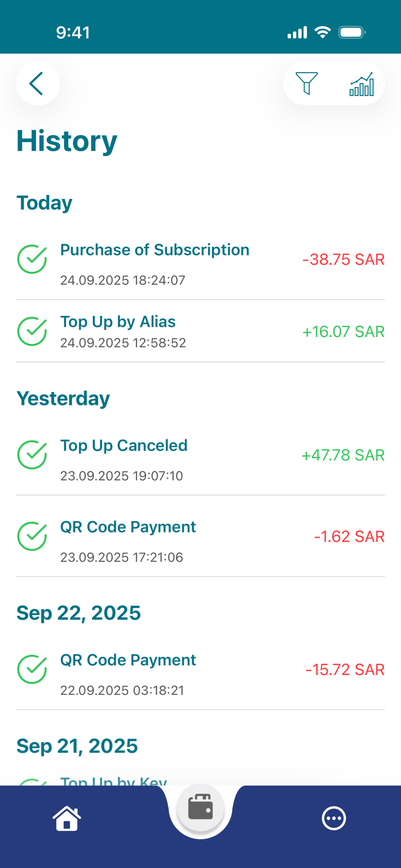Image resolution: width=401 pixels, height=868 pixels.
Task: Go to home via house icon
Action: (x=67, y=818)
